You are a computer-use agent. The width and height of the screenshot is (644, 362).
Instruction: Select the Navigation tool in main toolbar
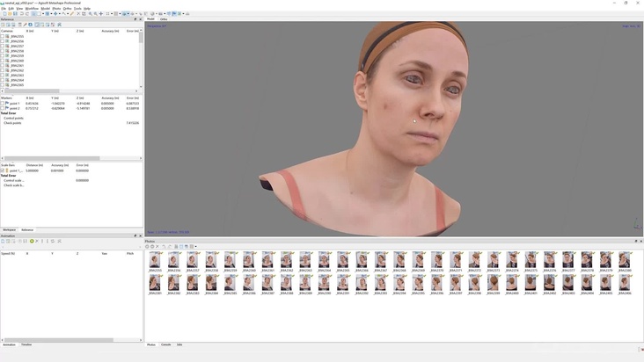pyautogui.click(x=33, y=13)
